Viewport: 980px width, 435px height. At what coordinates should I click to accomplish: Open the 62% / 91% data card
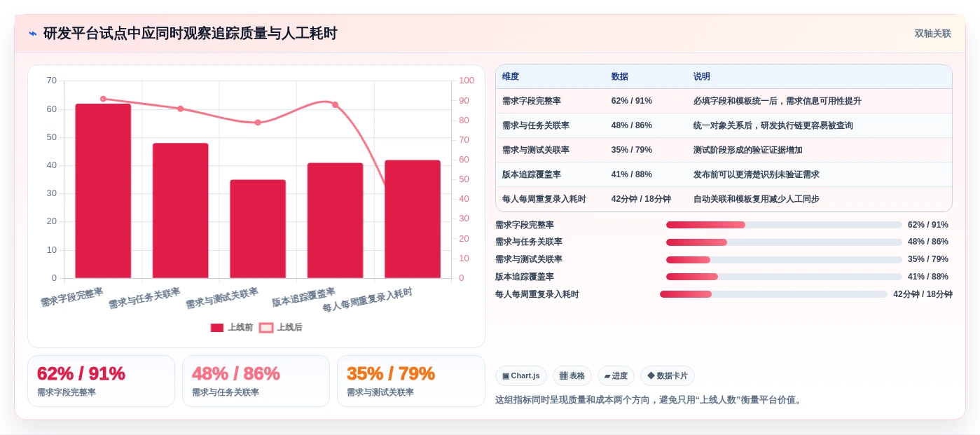point(101,381)
